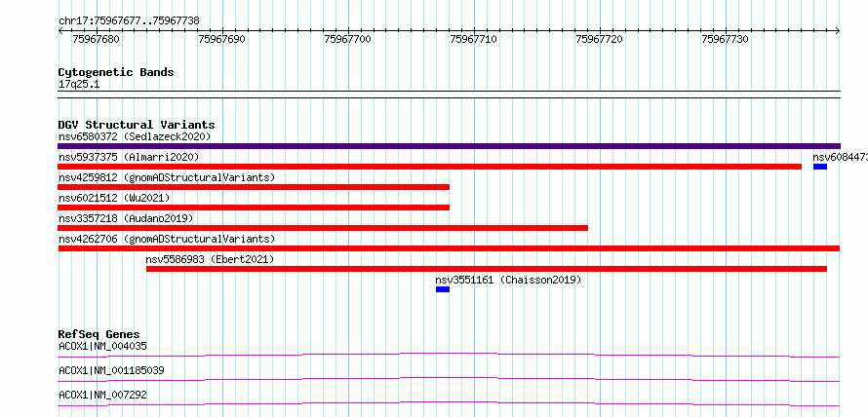Screen dimensions: 868x417
Task: Click ruler position 75967690
Action: [221, 39]
